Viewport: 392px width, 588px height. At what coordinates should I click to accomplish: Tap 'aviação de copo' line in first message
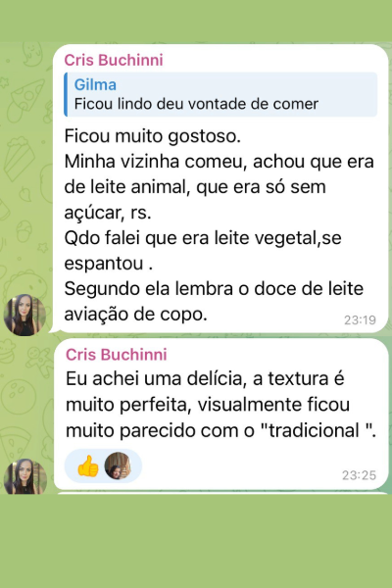(136, 314)
